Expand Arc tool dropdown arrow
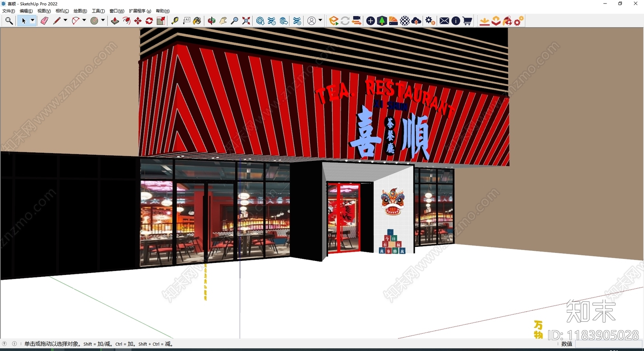Viewport: 644px width, 351px height. 84,21
